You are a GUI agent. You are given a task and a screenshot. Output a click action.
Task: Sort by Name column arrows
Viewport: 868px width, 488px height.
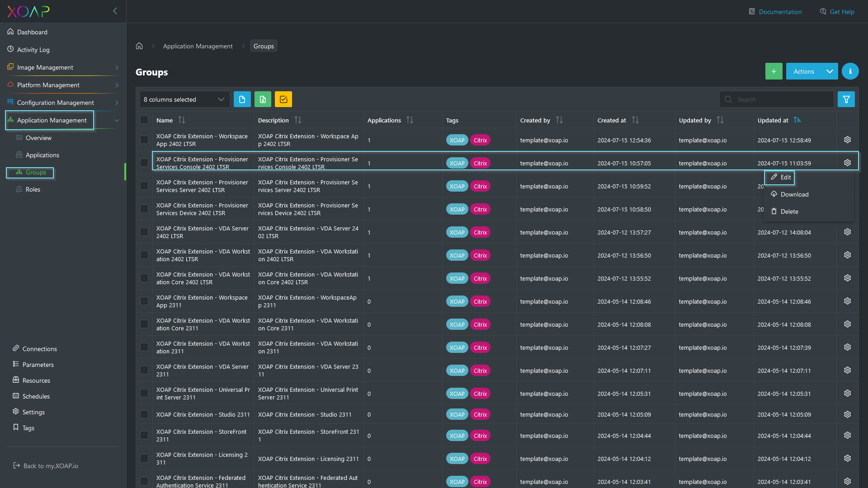pos(182,120)
